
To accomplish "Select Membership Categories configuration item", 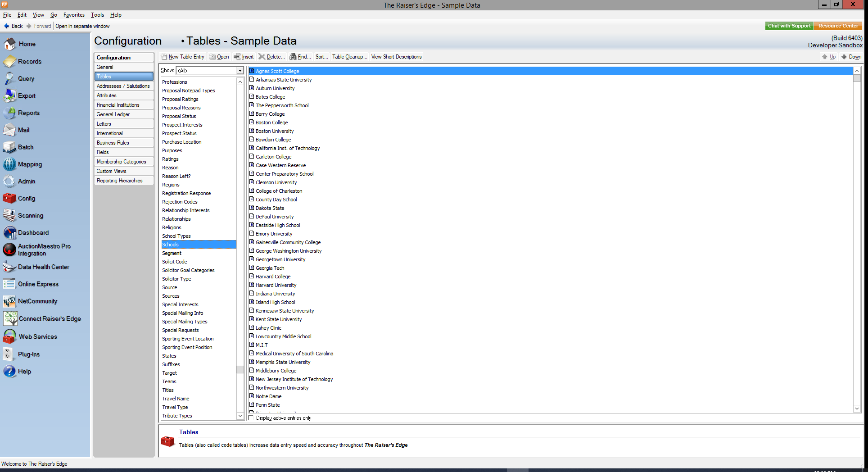I will click(124, 162).
